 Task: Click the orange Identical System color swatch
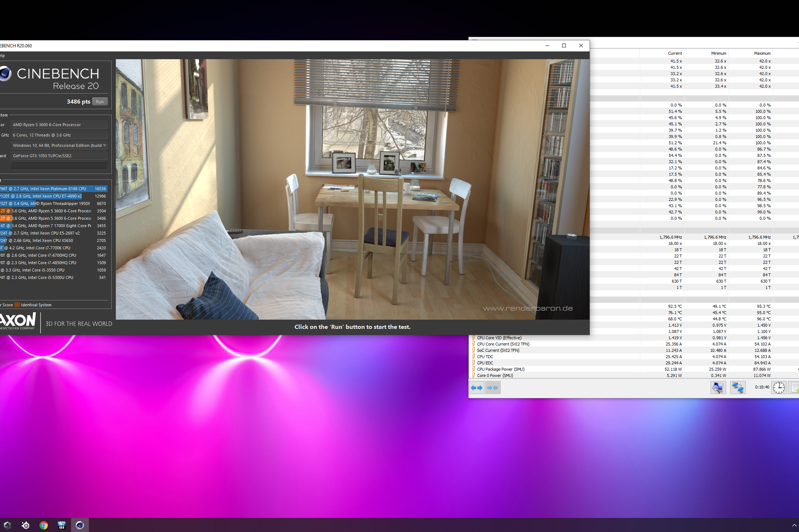pyautogui.click(x=17, y=305)
